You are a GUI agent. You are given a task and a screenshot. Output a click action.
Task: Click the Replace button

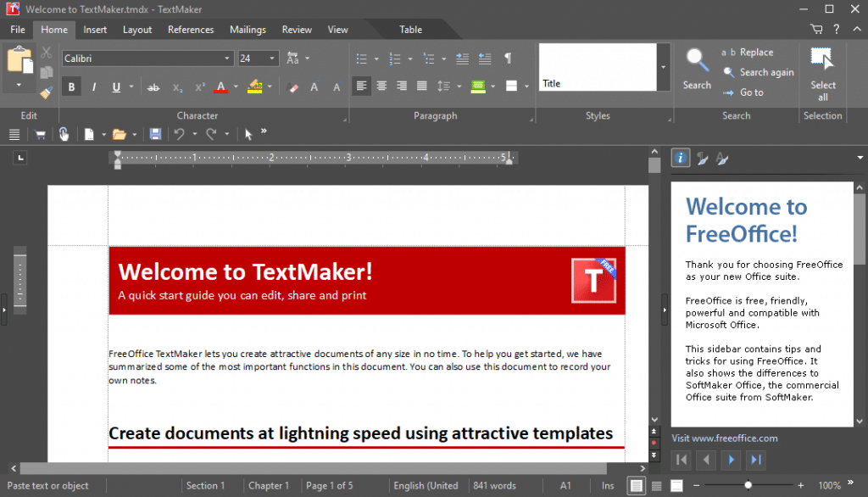(748, 52)
